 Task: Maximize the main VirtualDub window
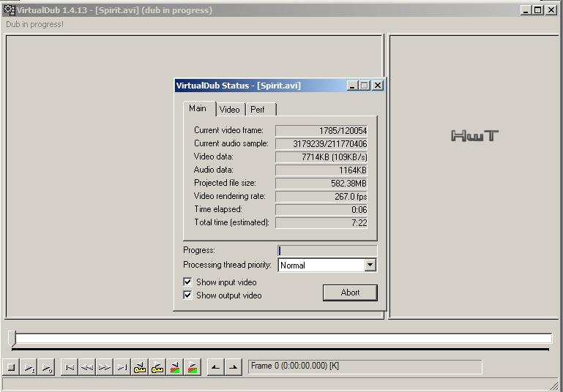click(538, 10)
